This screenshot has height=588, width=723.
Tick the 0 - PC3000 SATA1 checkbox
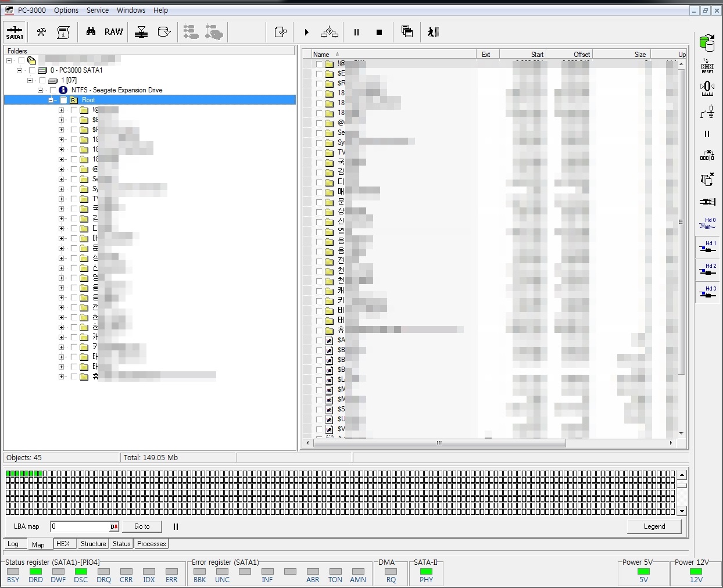click(x=32, y=70)
